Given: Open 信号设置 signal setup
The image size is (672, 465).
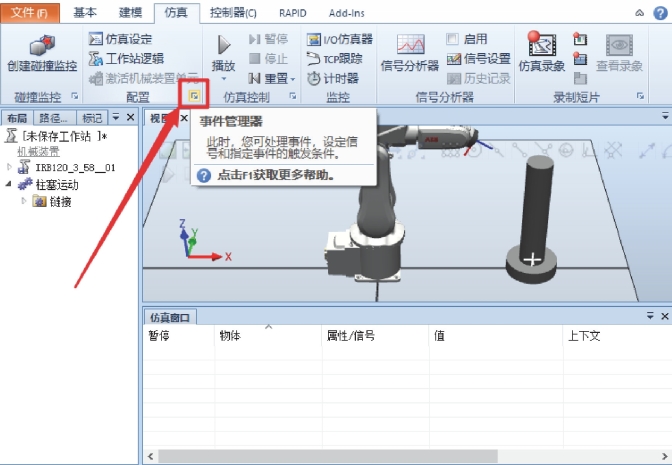Looking at the screenshot, I should 478,58.
